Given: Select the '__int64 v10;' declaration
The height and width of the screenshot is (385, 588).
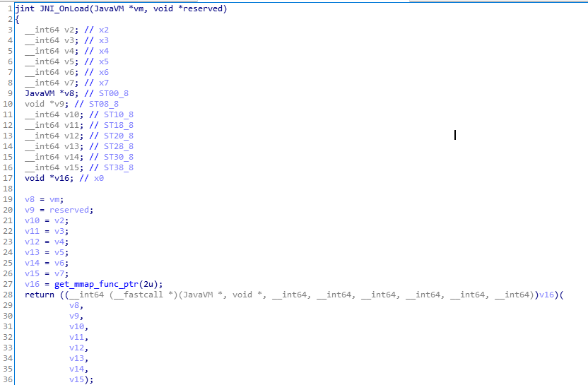Looking at the screenshot, I should [54, 114].
